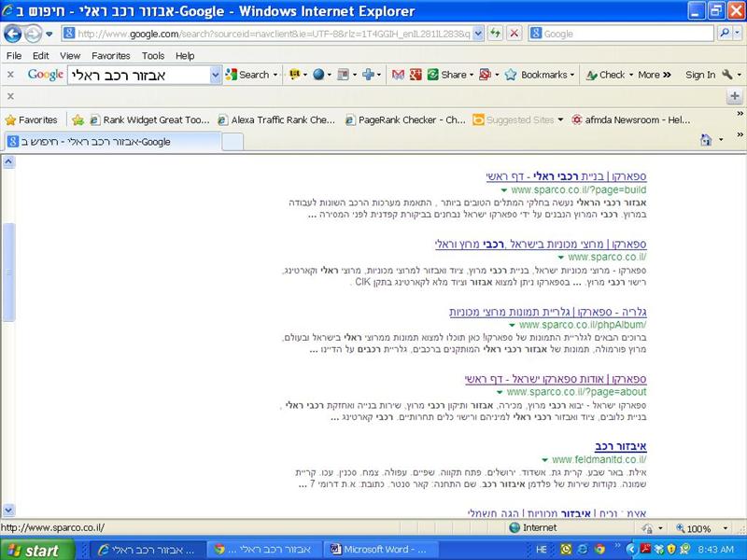Click the gray page/sidewiki toolbar icon

343,75
